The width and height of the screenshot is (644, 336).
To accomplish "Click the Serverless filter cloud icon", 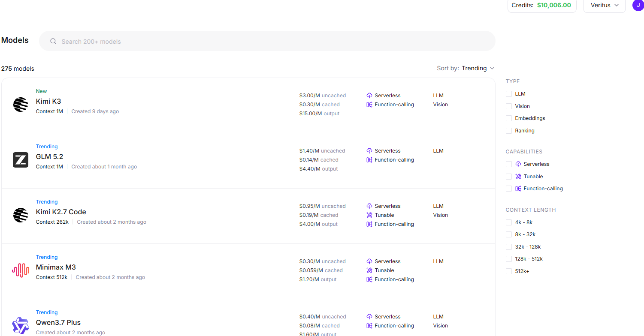I will [518, 164].
